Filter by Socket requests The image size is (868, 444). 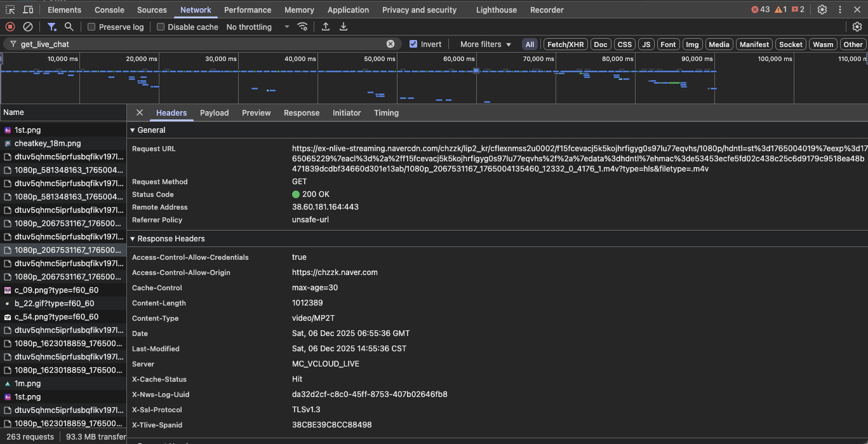[x=791, y=44]
